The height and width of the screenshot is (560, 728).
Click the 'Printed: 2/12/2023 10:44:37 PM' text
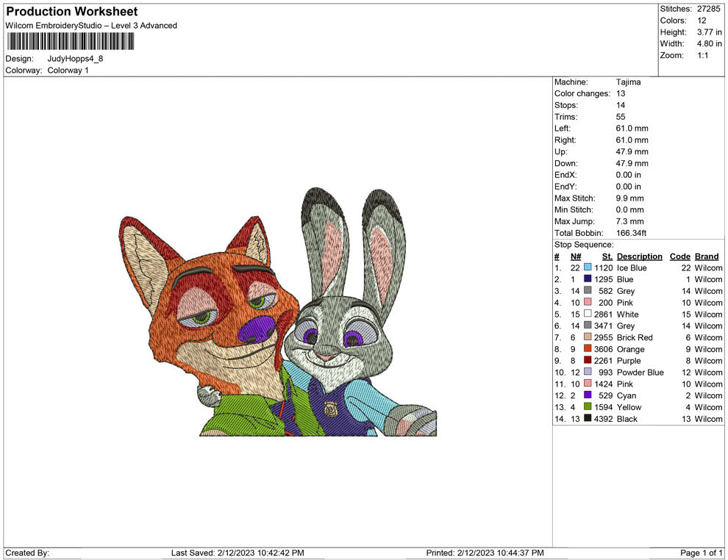tap(485, 553)
